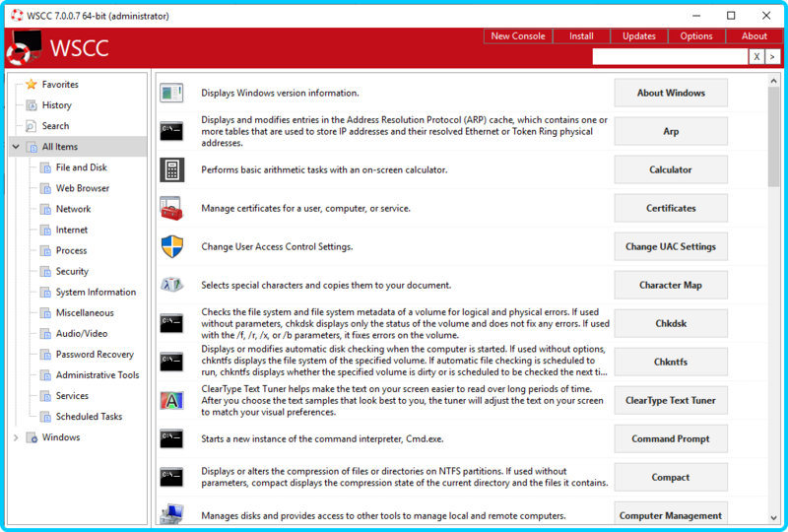Open Change UAC Settings

coord(671,247)
